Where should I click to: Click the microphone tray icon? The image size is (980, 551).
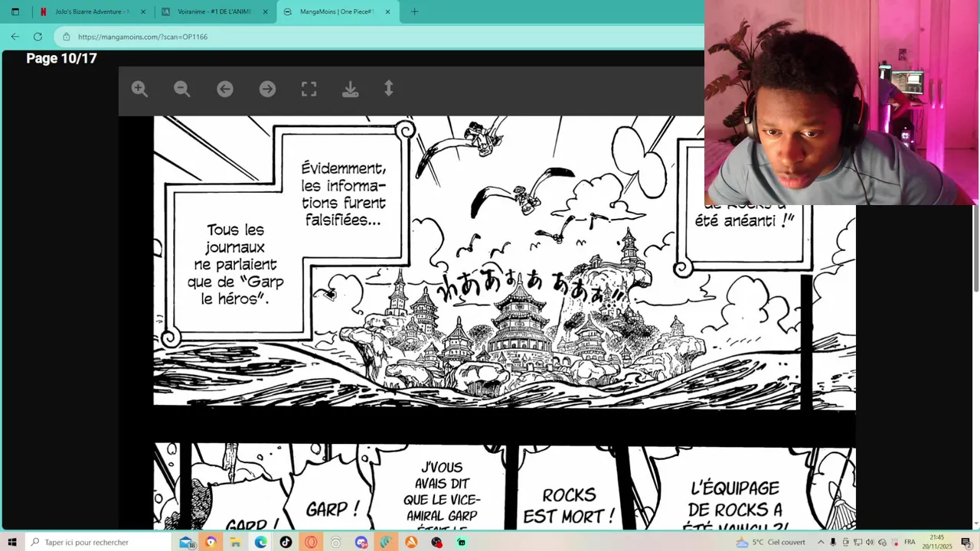[833, 542]
